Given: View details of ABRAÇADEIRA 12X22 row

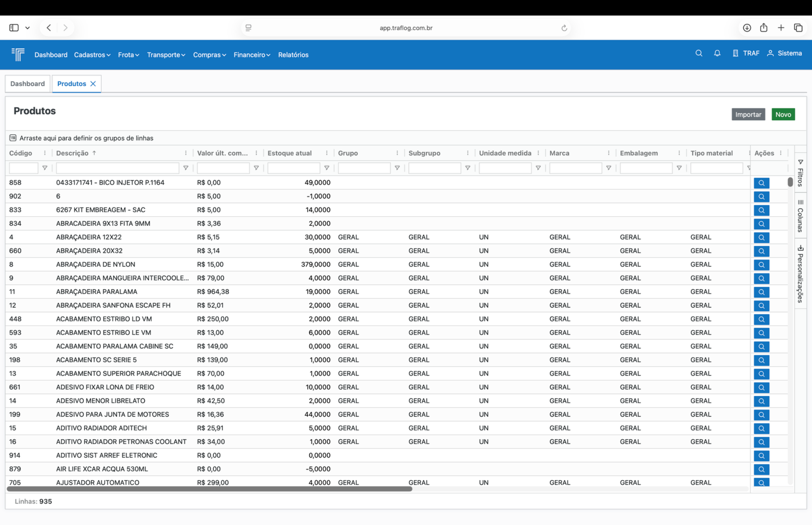Looking at the screenshot, I should (761, 237).
